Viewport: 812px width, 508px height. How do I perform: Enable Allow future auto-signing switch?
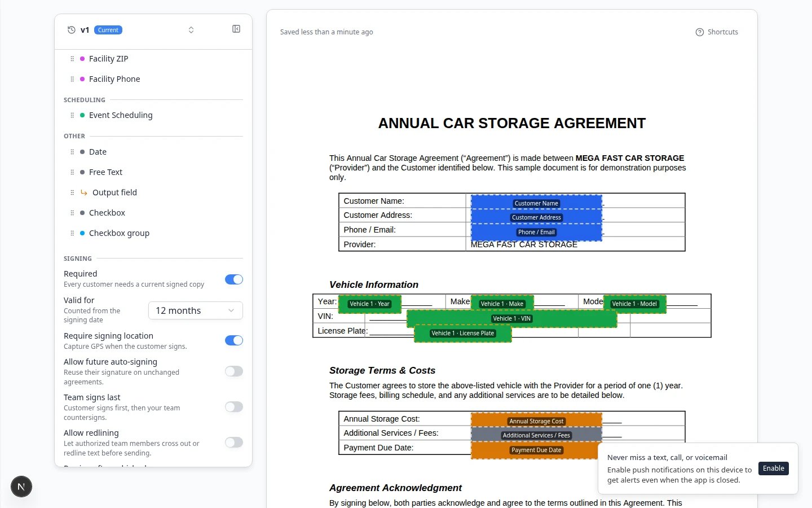pos(234,371)
